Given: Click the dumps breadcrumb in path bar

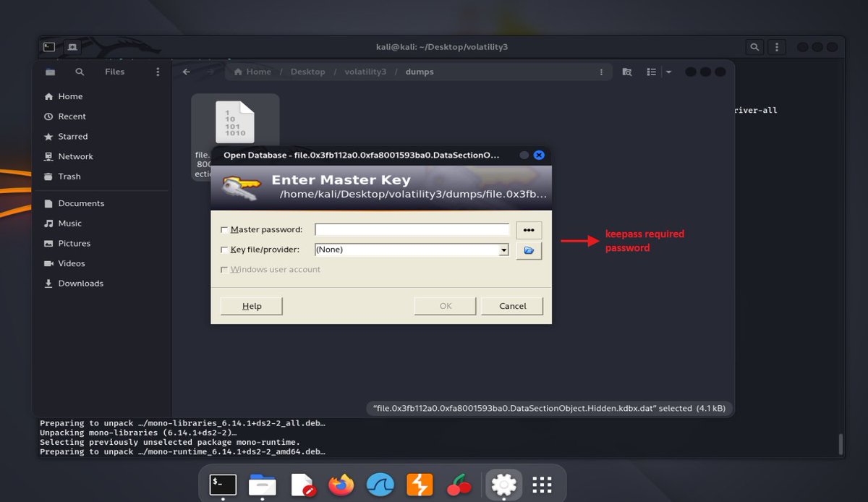Looking at the screenshot, I should (420, 72).
